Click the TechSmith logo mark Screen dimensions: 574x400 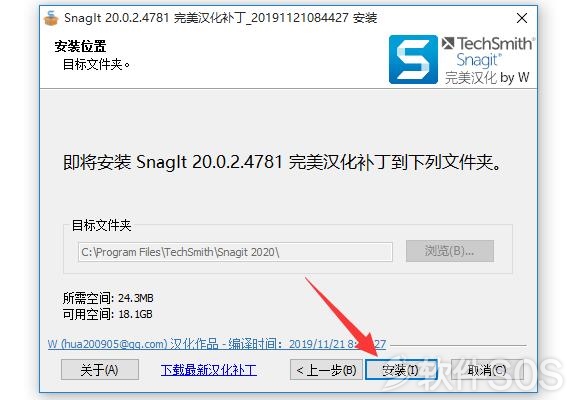(x=448, y=43)
